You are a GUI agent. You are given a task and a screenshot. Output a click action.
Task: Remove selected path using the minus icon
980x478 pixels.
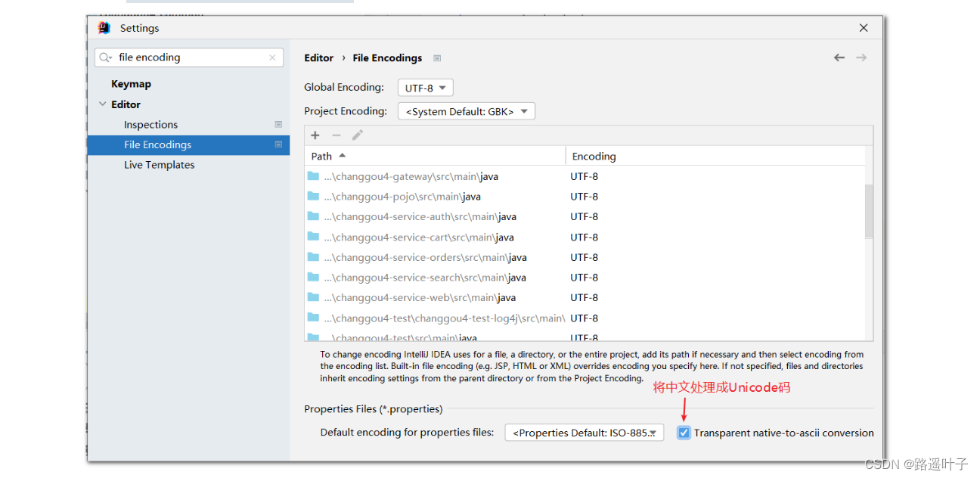[x=336, y=135]
